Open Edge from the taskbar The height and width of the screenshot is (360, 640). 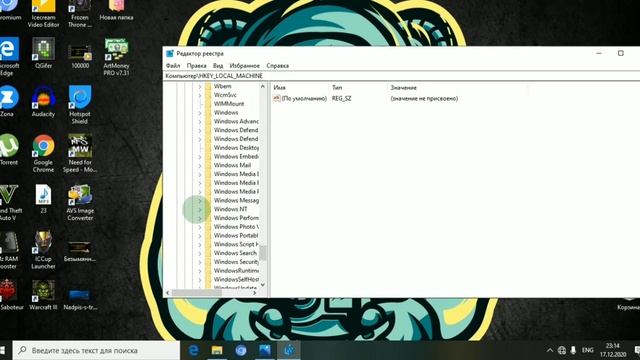193,350
